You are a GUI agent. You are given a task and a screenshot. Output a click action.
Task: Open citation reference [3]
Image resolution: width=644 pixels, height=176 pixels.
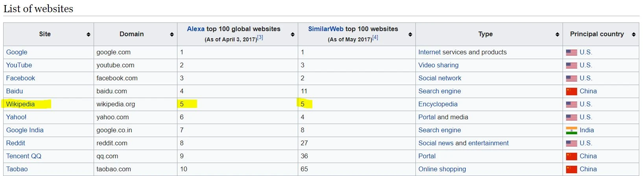[x=260, y=38]
